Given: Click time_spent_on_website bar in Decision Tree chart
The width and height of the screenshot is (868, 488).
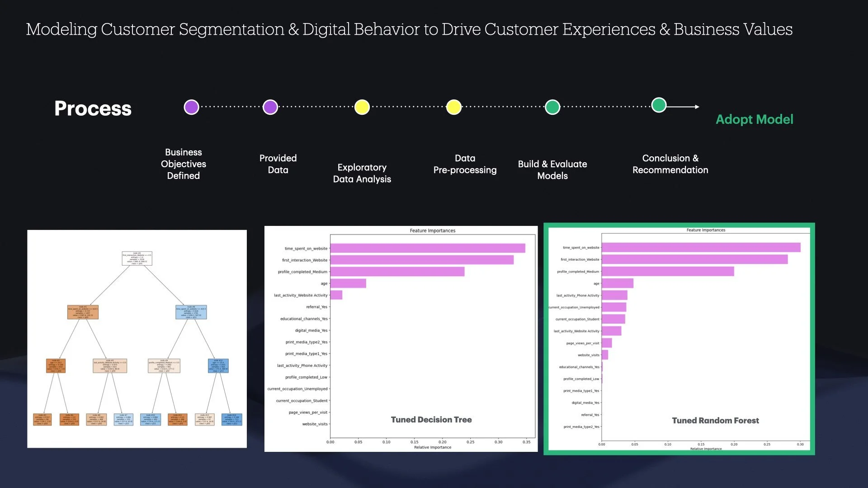Looking at the screenshot, I should [x=427, y=248].
